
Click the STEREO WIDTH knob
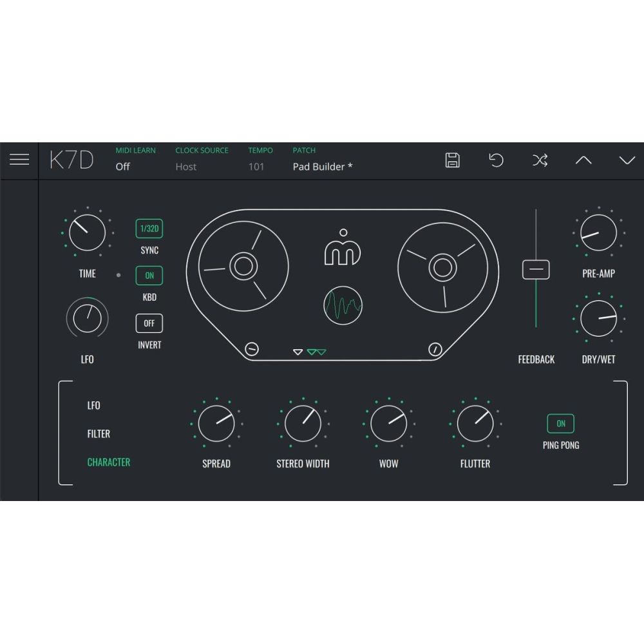[303, 424]
